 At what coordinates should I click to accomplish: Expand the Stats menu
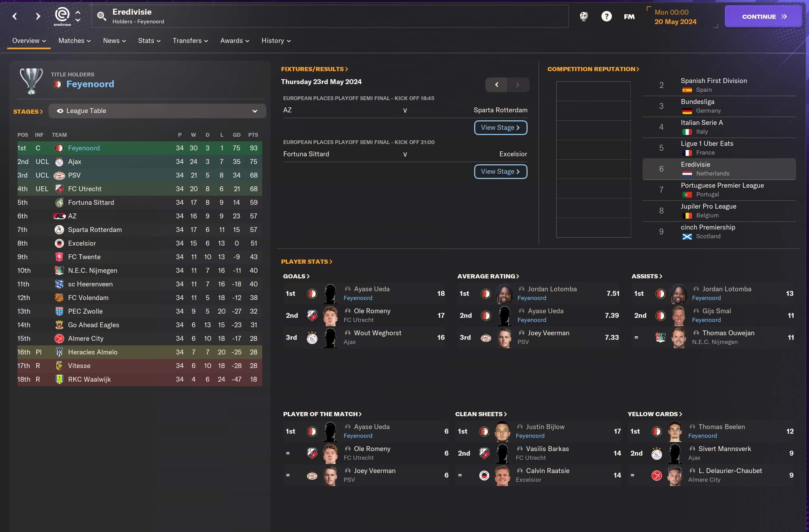pos(149,41)
